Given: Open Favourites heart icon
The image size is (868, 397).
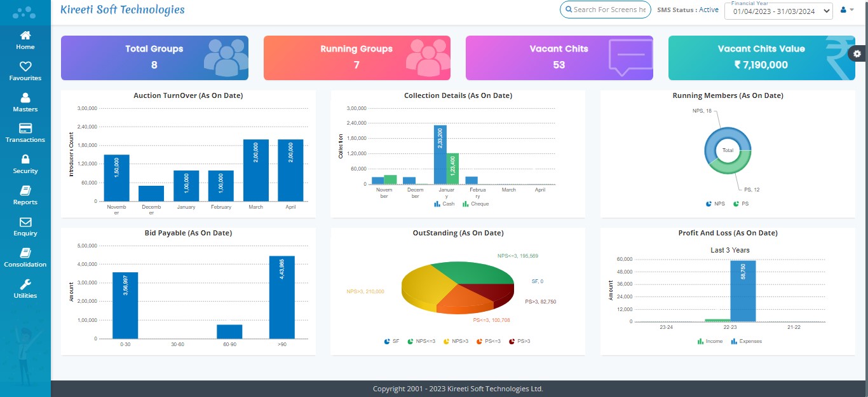Looking at the screenshot, I should (25, 67).
